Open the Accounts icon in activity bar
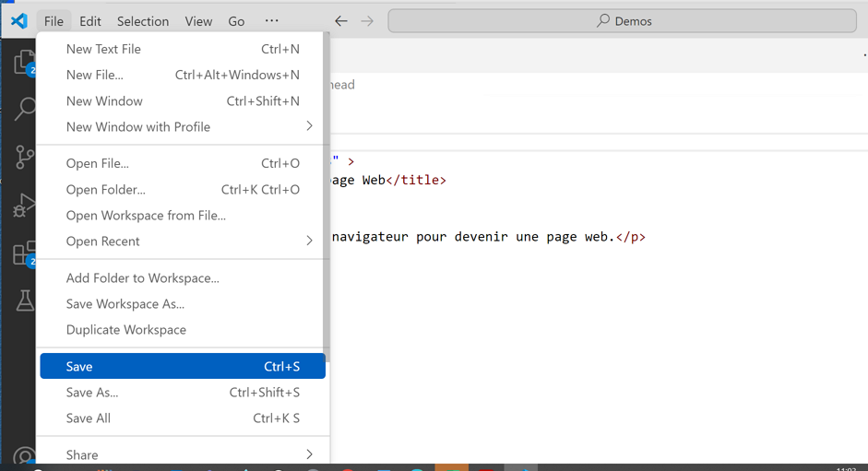Screen dimensions: 868x471 24,455
